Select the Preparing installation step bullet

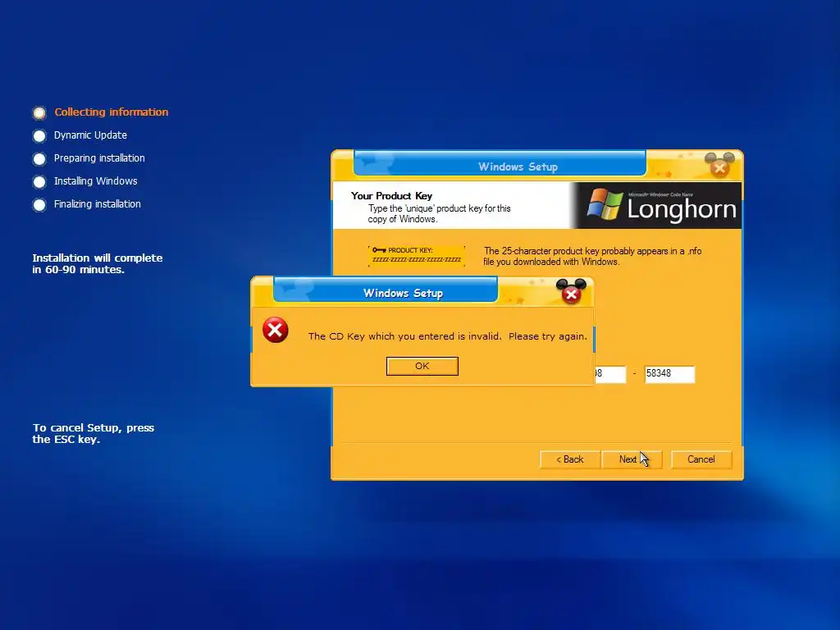coord(39,159)
